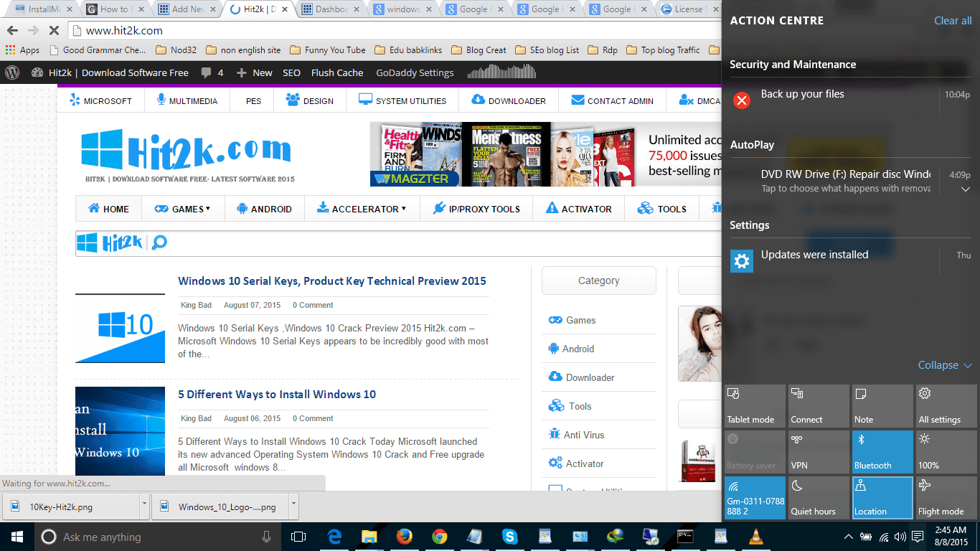The height and width of the screenshot is (551, 980).
Task: Switch to the Add New Chrome tab
Action: (185, 9)
